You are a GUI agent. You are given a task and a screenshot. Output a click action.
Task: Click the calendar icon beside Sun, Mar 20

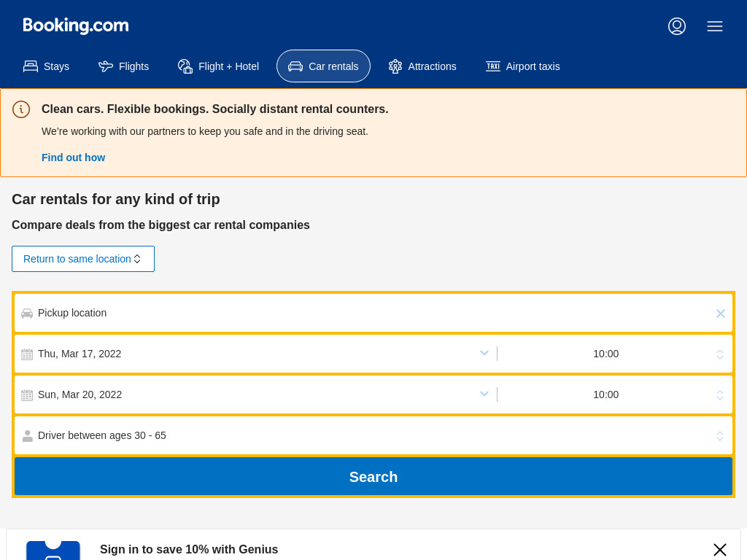[27, 395]
